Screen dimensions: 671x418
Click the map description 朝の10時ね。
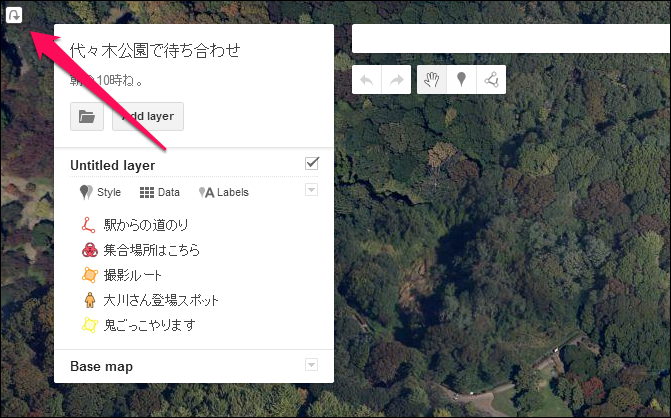[107, 80]
